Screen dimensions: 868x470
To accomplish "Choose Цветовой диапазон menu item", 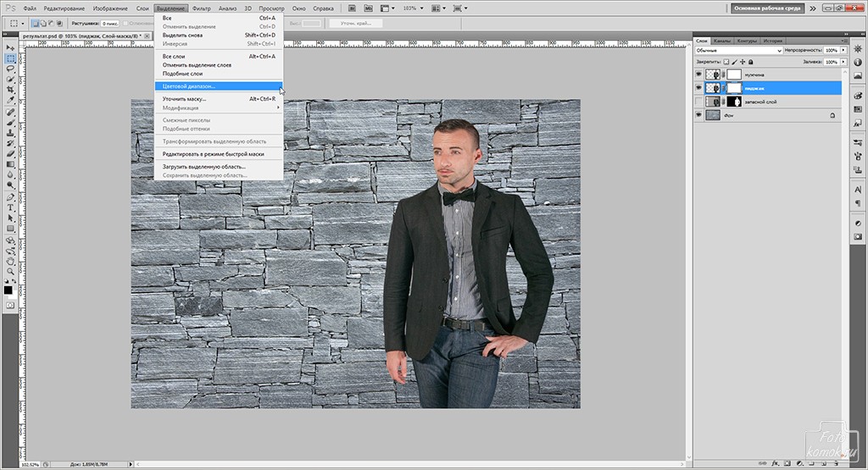I will coord(219,86).
